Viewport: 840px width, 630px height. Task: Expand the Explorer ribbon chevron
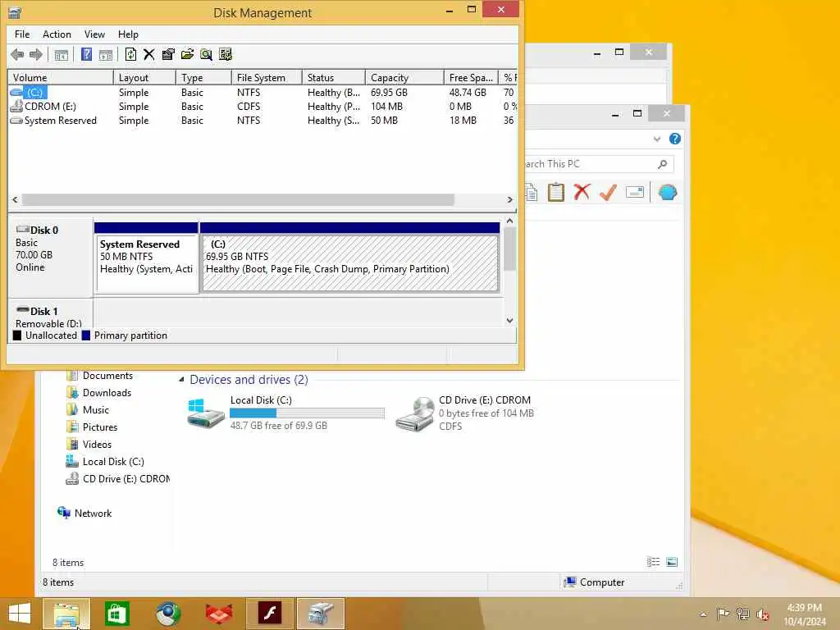657,139
